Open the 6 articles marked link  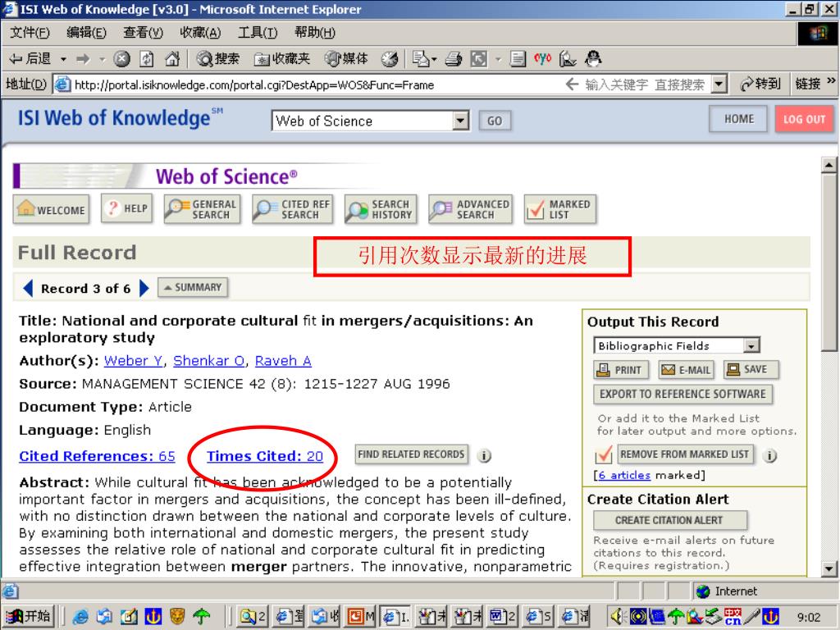click(x=624, y=475)
